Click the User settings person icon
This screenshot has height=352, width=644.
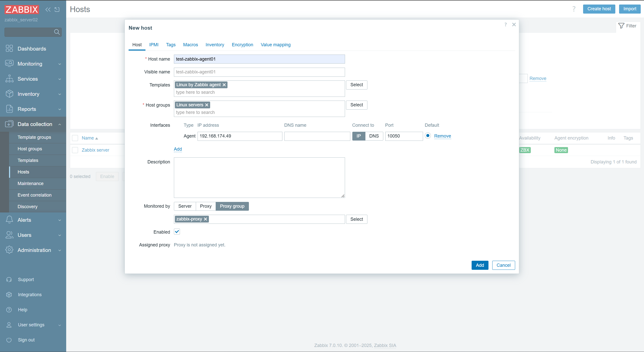click(x=9, y=325)
